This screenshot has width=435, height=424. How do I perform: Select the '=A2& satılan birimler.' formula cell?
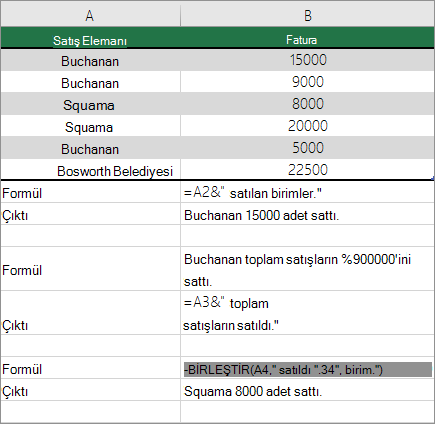pos(307,192)
